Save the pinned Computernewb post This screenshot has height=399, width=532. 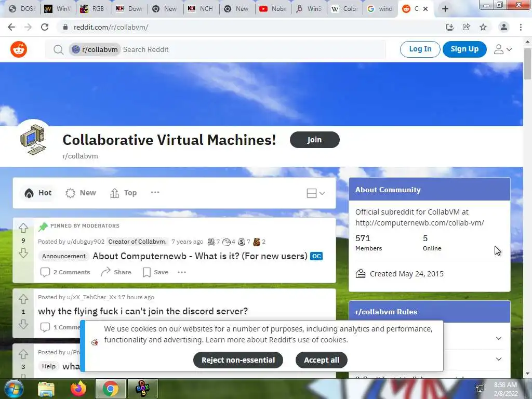pyautogui.click(x=156, y=272)
